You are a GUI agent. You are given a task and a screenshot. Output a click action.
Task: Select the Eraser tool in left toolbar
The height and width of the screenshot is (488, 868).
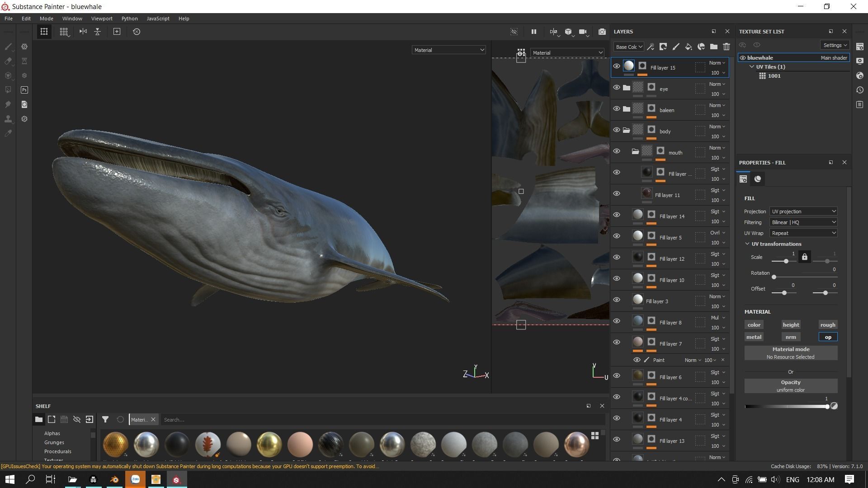click(x=8, y=61)
